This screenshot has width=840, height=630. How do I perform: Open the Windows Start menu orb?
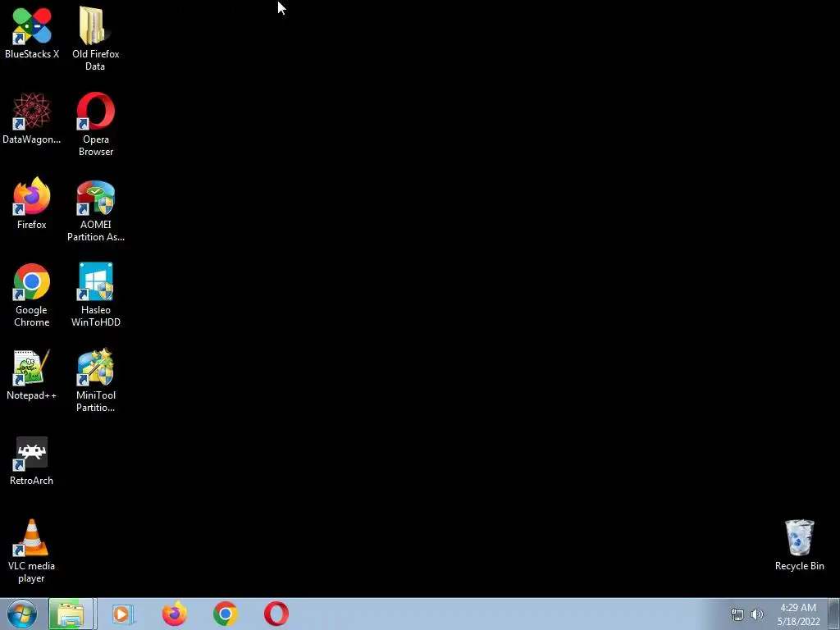coord(22,614)
